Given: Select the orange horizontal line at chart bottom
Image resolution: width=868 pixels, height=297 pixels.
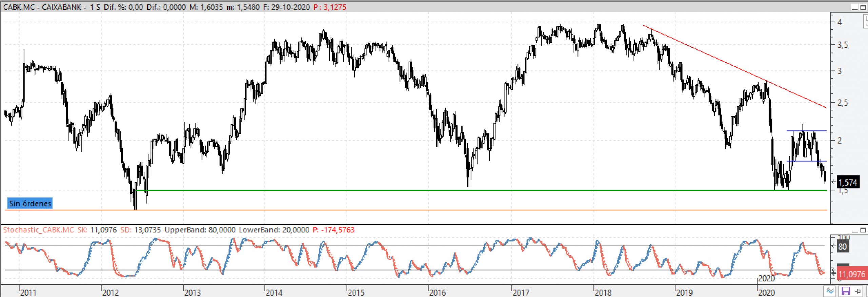Looking at the screenshot, I should (407, 210).
